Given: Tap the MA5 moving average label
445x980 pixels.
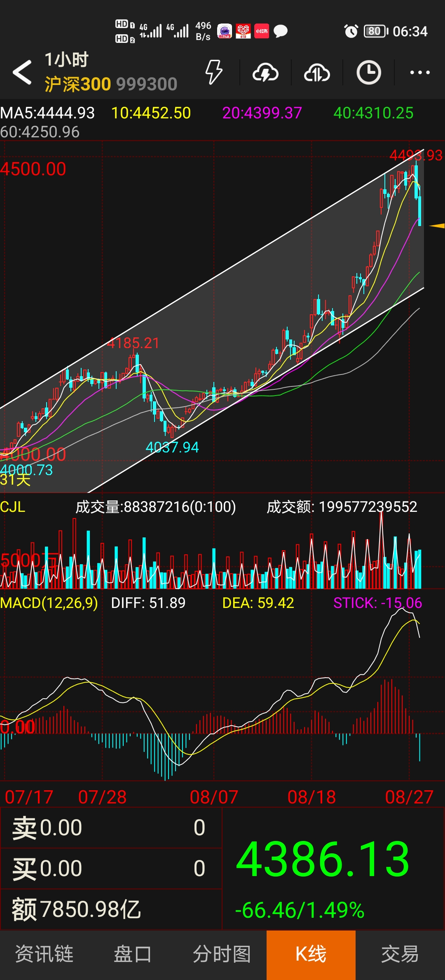Looking at the screenshot, I should click(x=47, y=113).
